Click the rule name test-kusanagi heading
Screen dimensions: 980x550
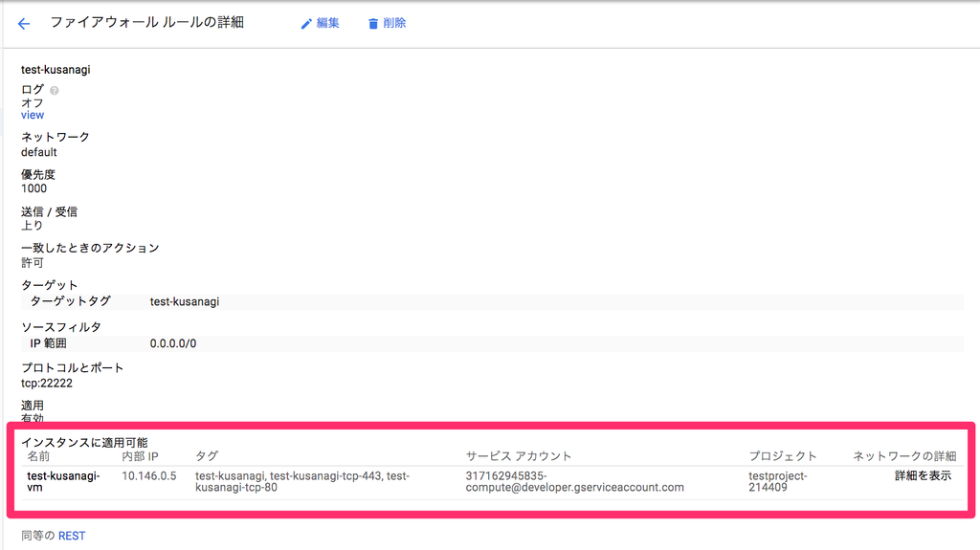[x=56, y=70]
